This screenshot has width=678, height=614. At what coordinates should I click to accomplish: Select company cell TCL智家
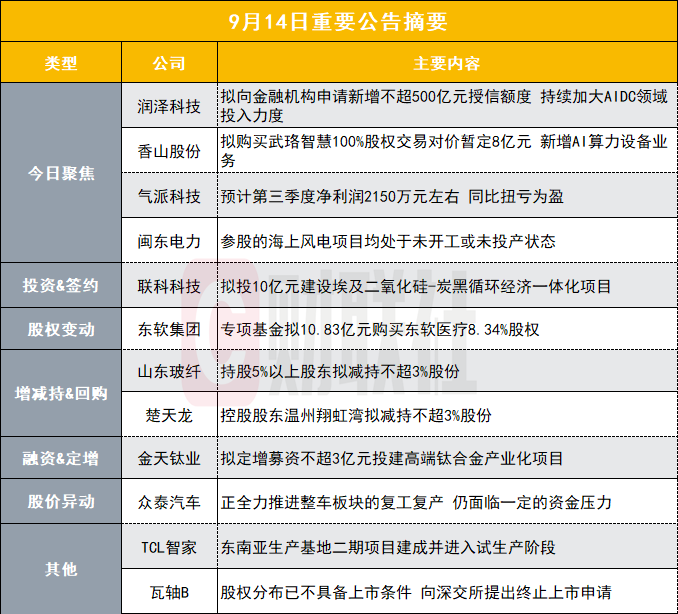click(x=169, y=547)
